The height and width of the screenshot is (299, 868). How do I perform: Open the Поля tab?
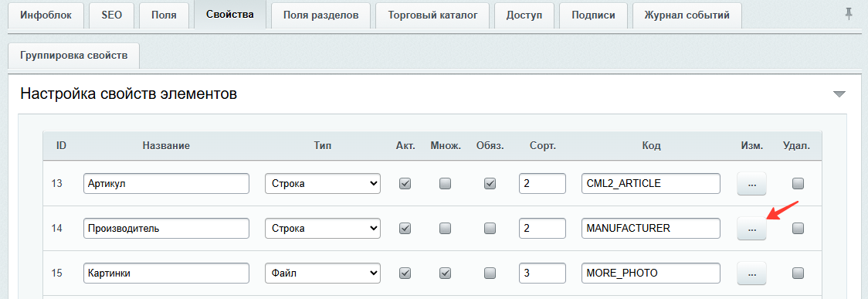[164, 15]
